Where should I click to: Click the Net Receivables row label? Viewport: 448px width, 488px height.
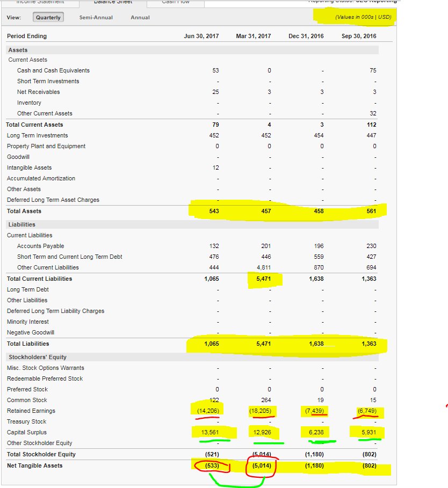(38, 92)
